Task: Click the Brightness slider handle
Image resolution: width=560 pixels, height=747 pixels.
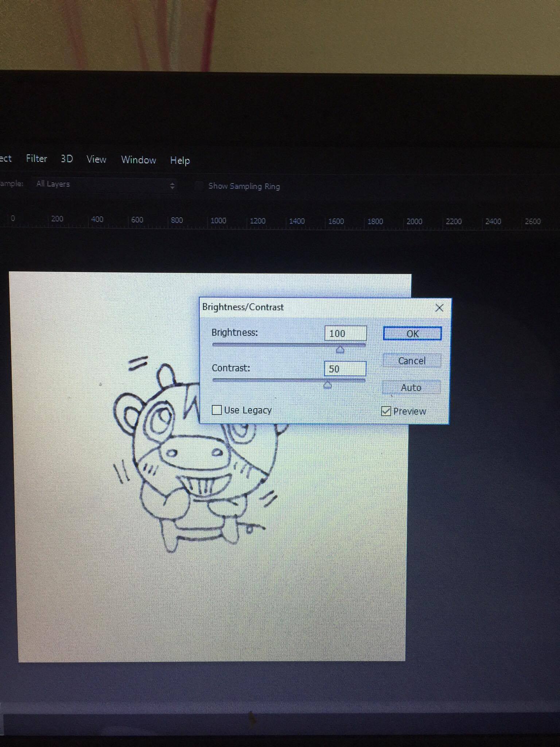Action: point(340,350)
